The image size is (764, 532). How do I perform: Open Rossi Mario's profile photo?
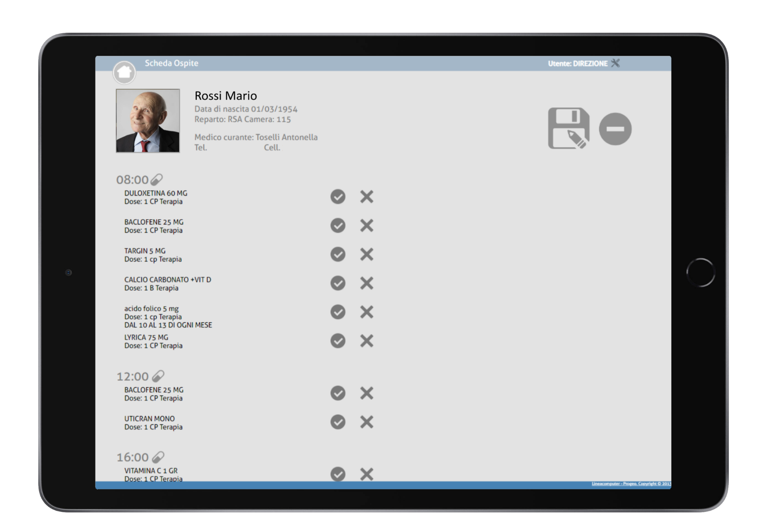pos(148,121)
